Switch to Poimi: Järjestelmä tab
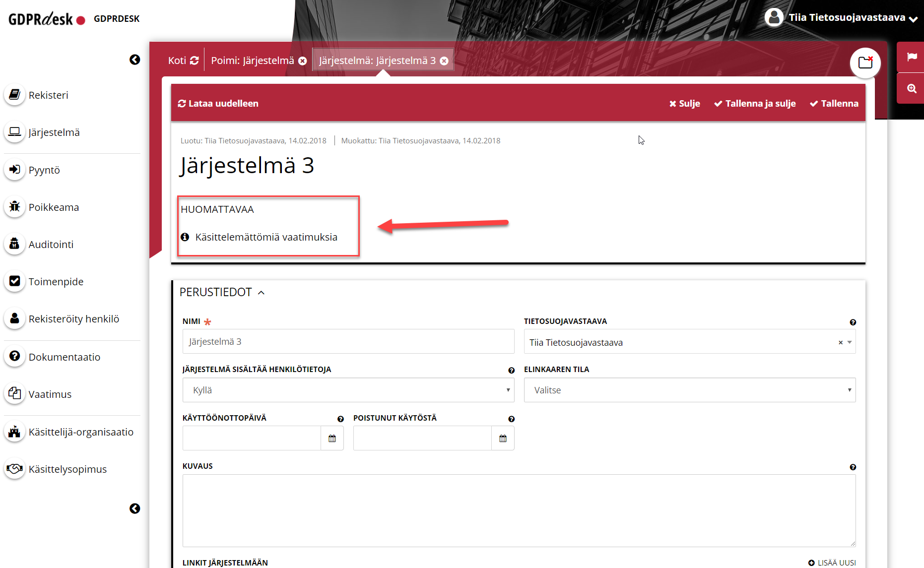 [x=253, y=61]
